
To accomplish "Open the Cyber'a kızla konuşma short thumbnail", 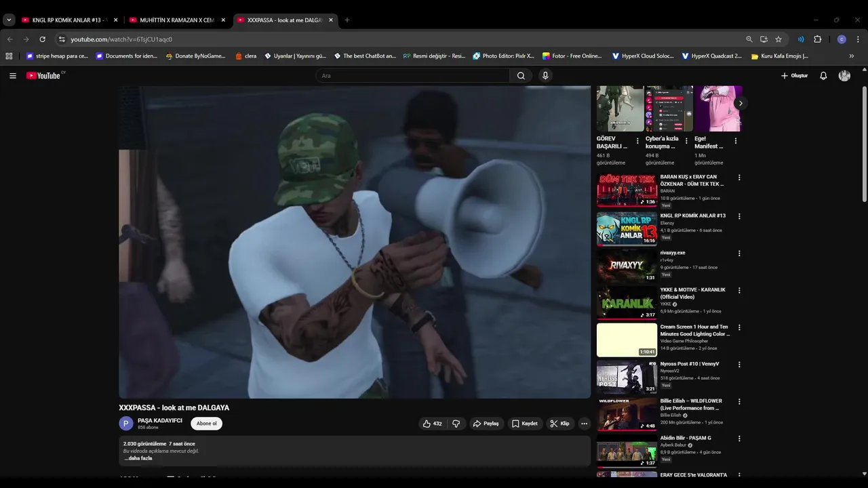I will 669,108.
